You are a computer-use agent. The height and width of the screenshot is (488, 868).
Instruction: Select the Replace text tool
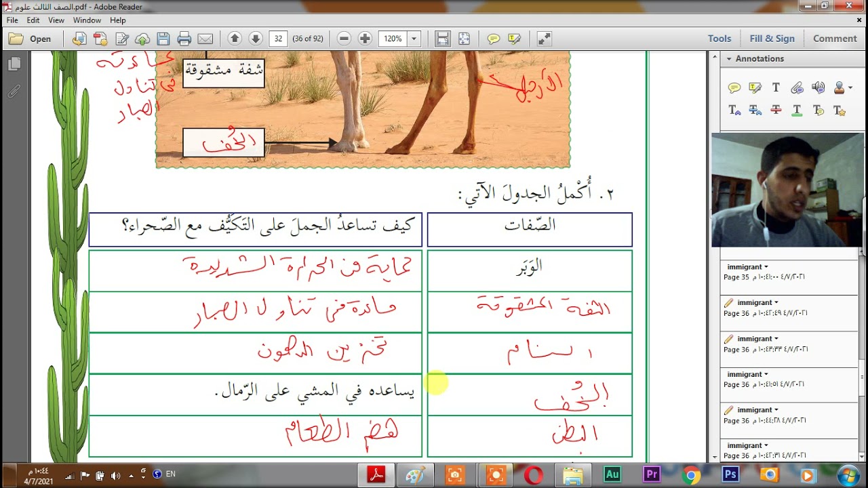pyautogui.click(x=755, y=110)
